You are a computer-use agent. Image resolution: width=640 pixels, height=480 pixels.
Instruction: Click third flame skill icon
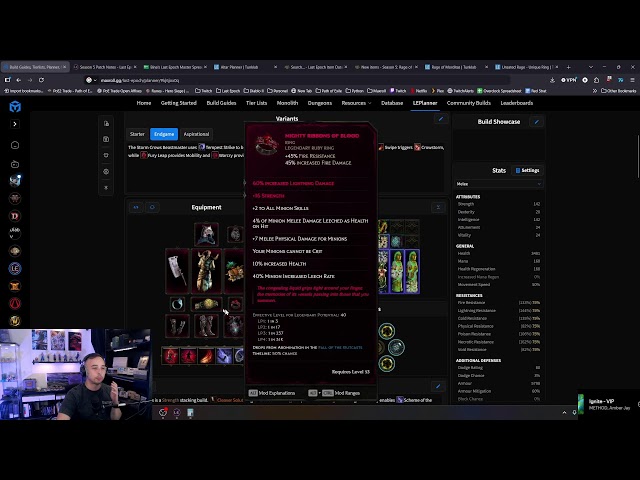tap(207, 356)
